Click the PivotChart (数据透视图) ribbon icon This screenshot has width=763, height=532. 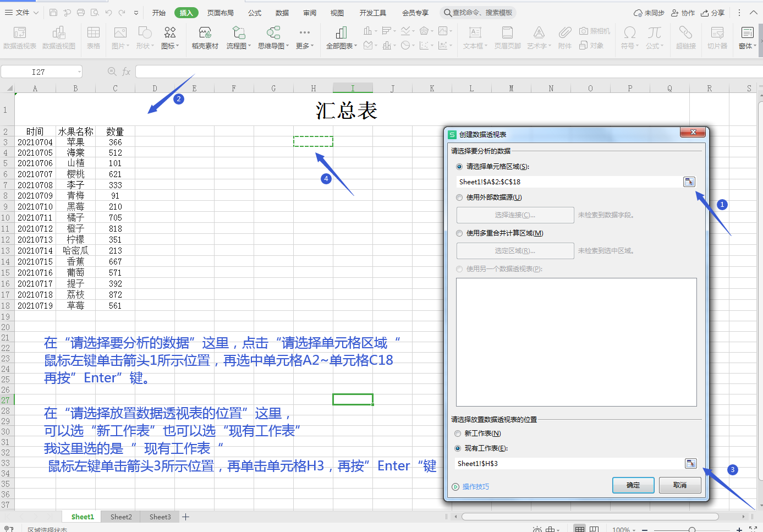point(59,37)
